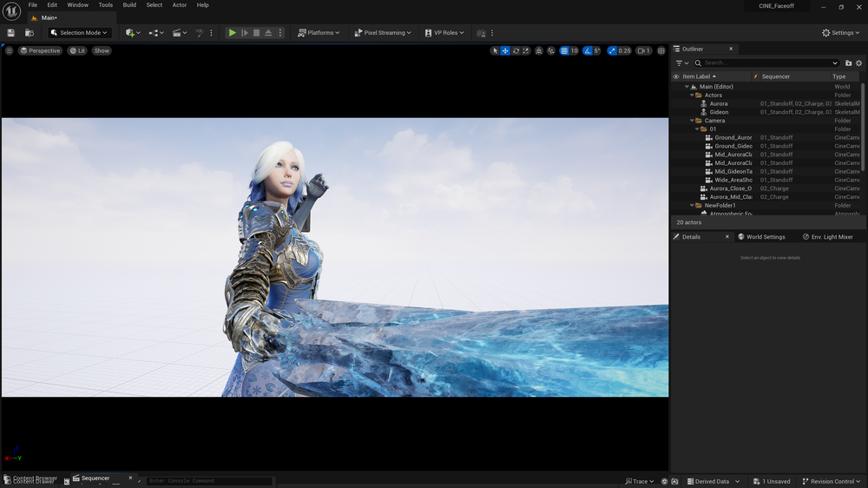Click the Play button in the toolbar
The width and height of the screenshot is (868, 488).
pos(232,33)
